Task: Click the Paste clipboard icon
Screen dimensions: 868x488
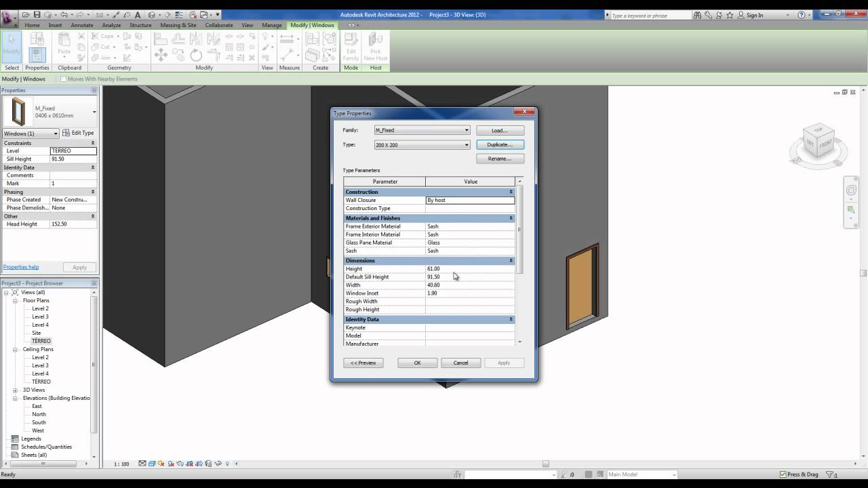Action: (64, 45)
